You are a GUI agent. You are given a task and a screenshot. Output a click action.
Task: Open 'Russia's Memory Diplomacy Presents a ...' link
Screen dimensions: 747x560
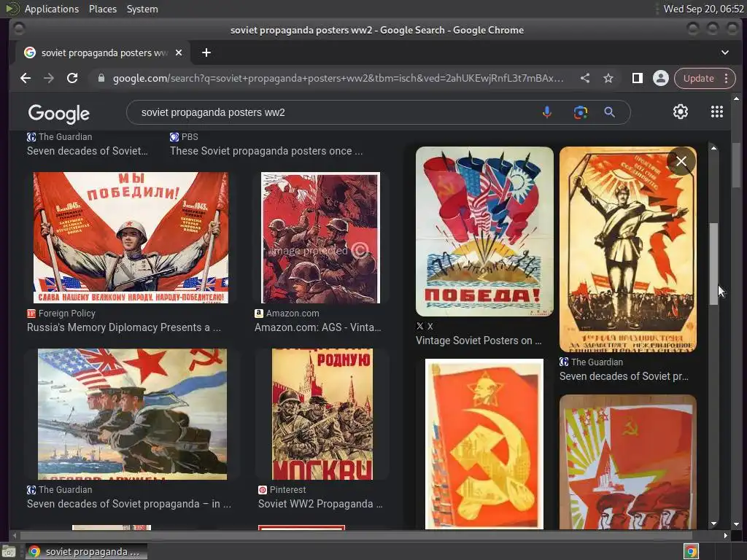click(124, 327)
